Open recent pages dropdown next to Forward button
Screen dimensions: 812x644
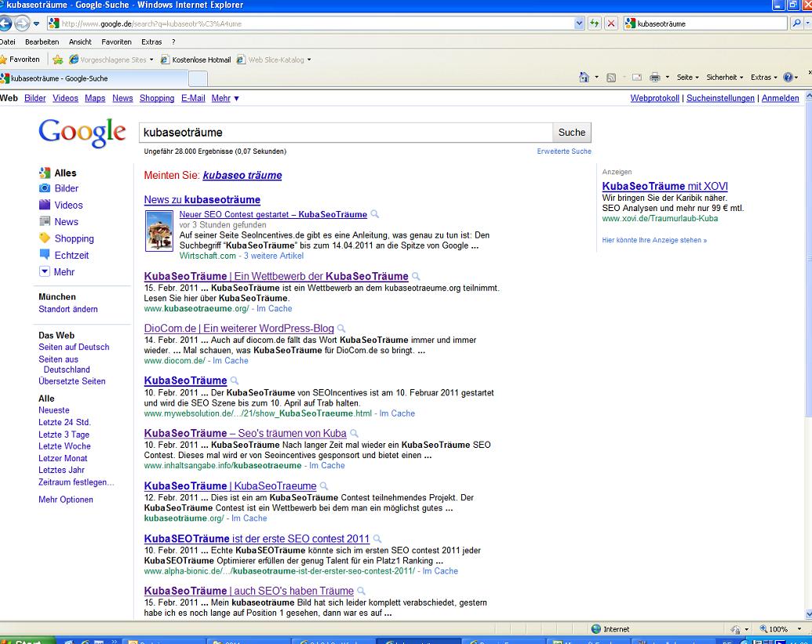[x=36, y=24]
